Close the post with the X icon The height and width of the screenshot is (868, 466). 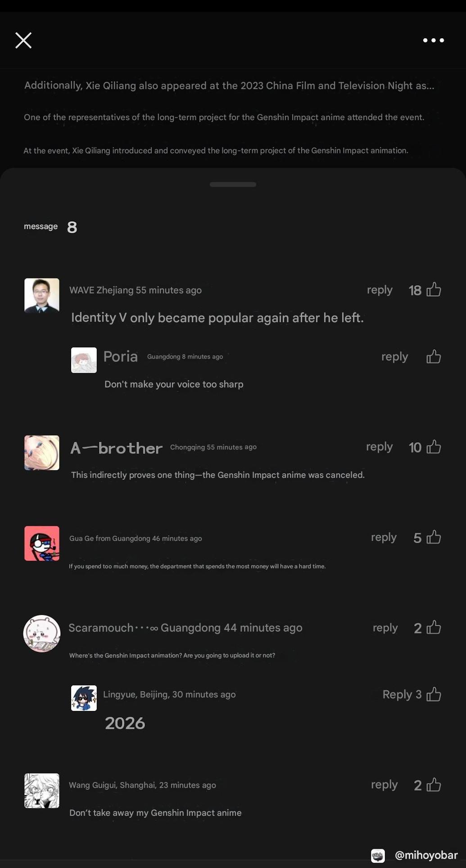(x=23, y=40)
